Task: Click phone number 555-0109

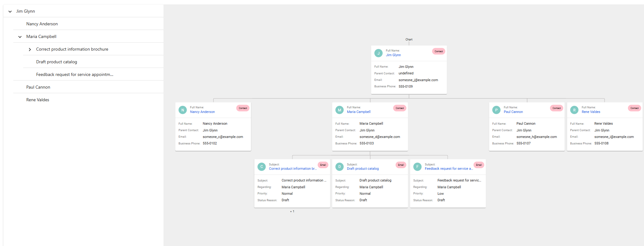Action: pyautogui.click(x=405, y=86)
